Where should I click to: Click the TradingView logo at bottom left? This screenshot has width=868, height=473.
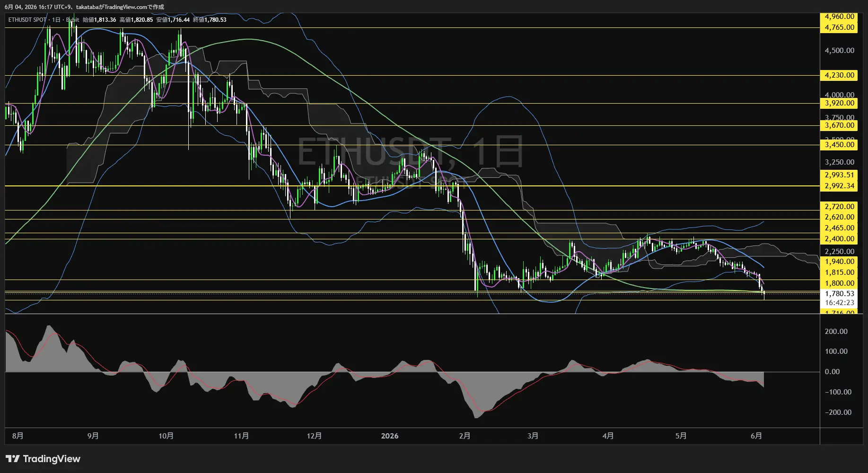pos(43,459)
